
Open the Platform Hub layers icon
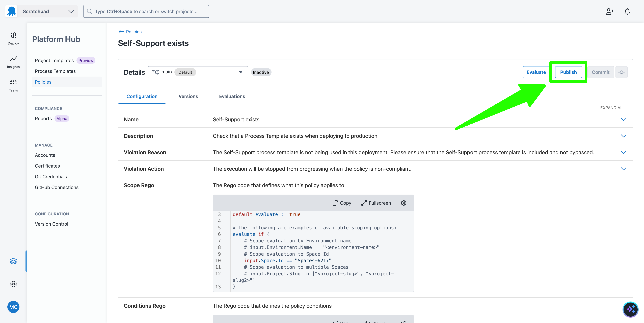click(13, 261)
